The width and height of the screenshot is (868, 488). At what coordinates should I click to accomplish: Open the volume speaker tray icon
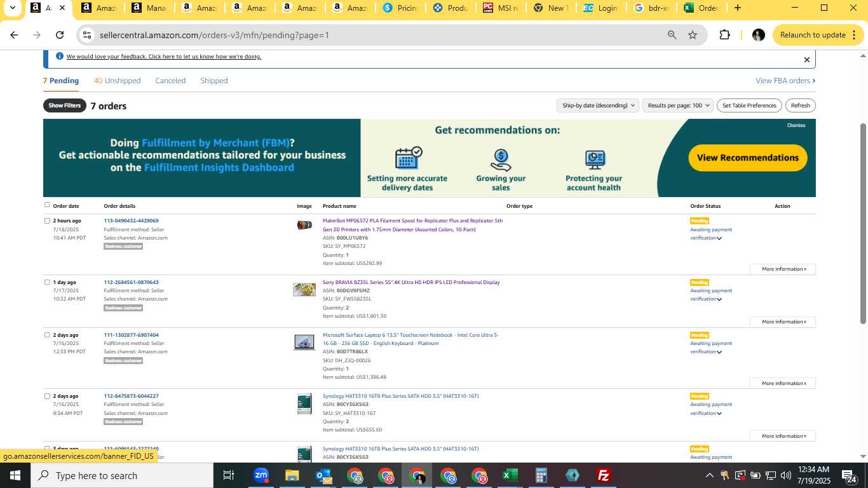(x=785, y=475)
